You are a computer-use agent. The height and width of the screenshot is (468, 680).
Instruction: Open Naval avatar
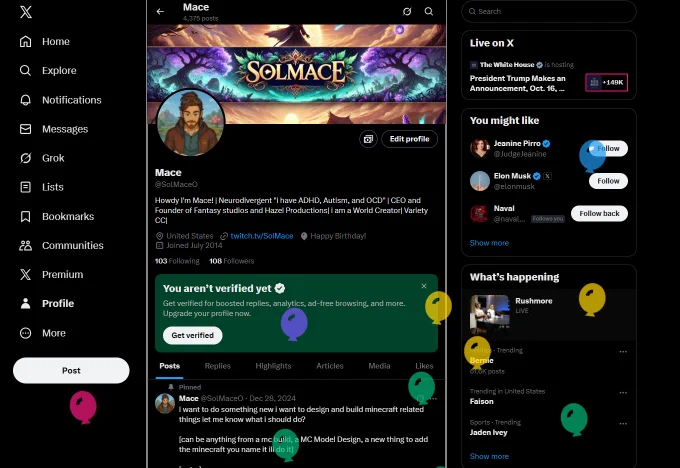(480, 213)
